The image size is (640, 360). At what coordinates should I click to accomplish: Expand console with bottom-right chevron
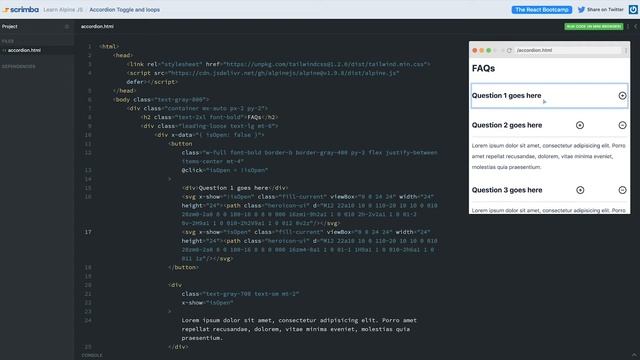(634, 355)
